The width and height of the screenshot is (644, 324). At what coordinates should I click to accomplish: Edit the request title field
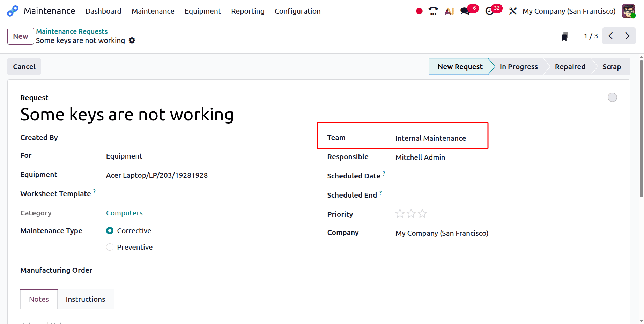pos(127,115)
